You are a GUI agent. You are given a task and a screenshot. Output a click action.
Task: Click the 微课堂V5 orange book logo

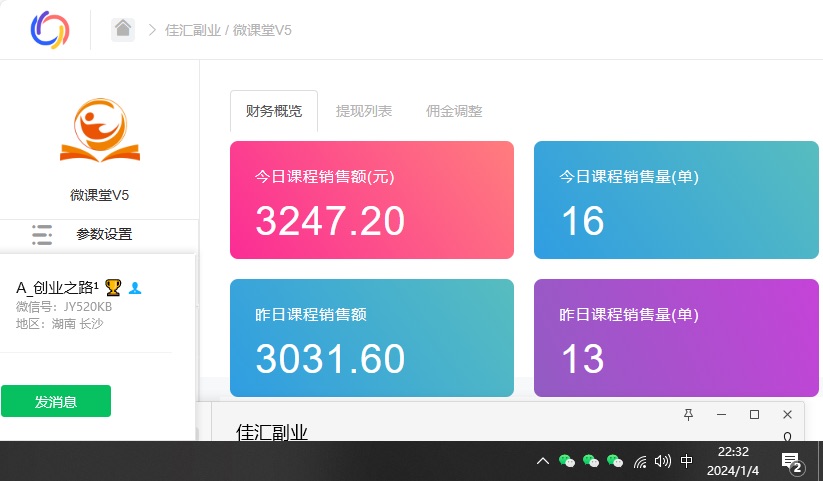(100, 130)
